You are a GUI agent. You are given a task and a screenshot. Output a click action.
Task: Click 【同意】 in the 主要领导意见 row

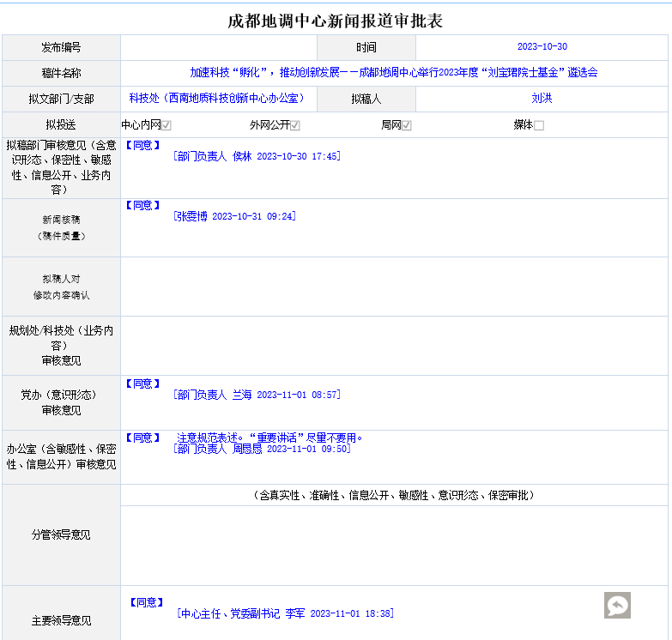(146, 603)
